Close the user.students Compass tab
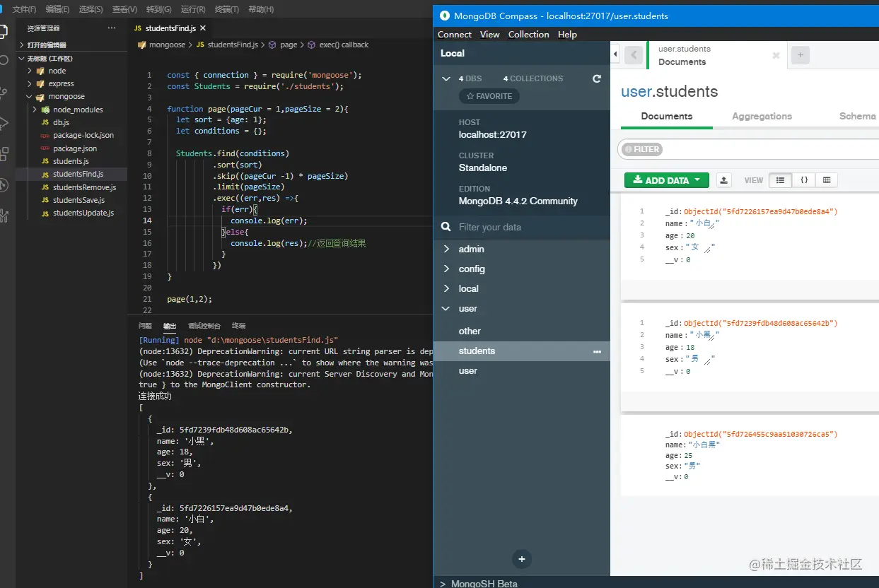 pyautogui.click(x=776, y=55)
